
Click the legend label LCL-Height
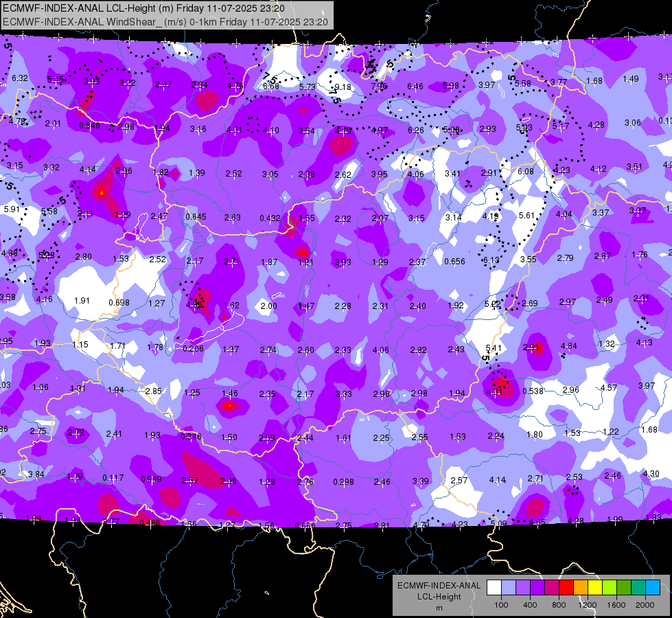coord(439,597)
